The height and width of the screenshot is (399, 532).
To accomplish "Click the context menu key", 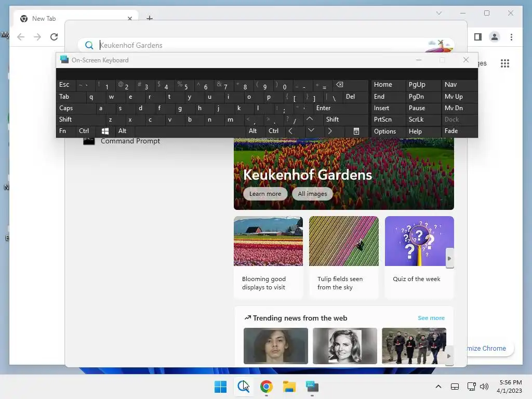I will [x=356, y=131].
